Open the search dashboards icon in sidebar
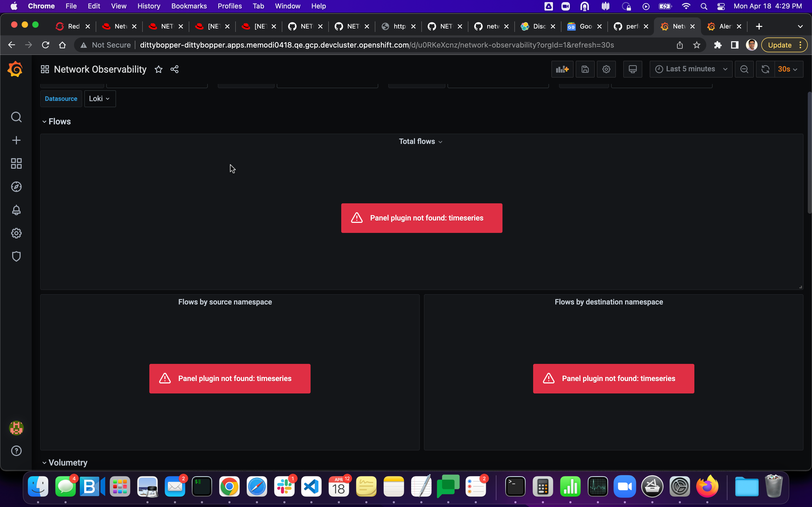Viewport: 812px width, 507px height. (16, 117)
